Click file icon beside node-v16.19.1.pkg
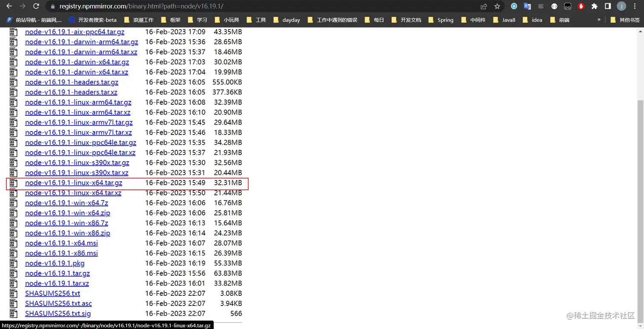Viewport: 644px width, 329px height. tap(14, 263)
